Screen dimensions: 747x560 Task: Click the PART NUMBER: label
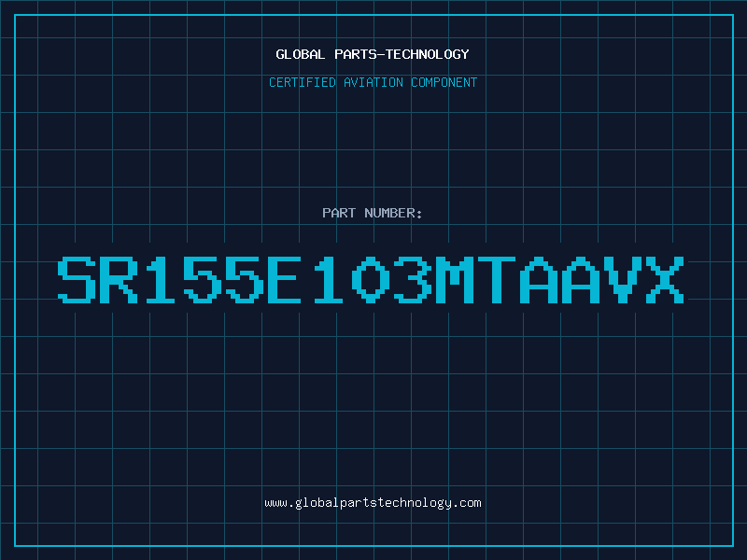point(373,213)
